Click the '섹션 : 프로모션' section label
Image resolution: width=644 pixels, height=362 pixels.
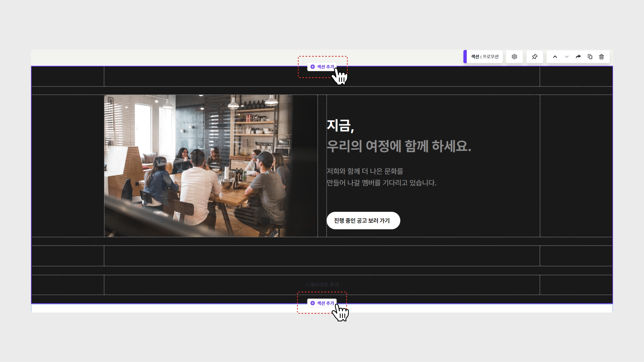485,57
